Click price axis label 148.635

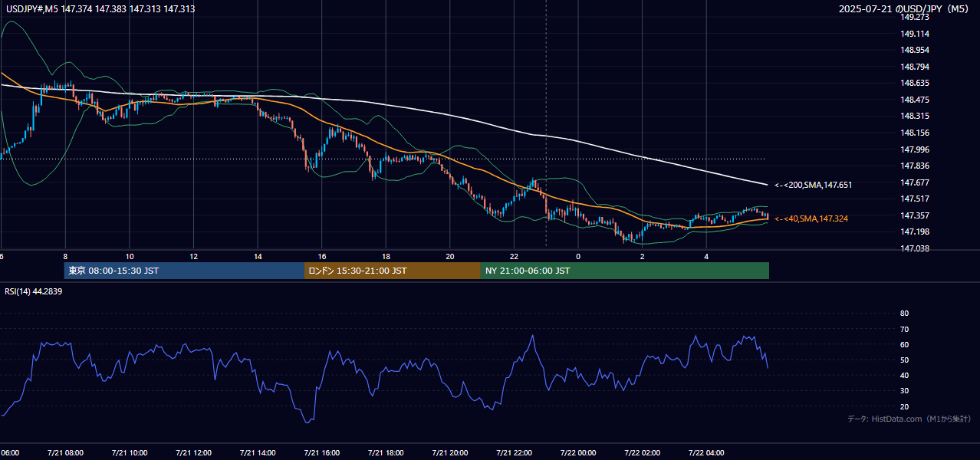[x=915, y=83]
